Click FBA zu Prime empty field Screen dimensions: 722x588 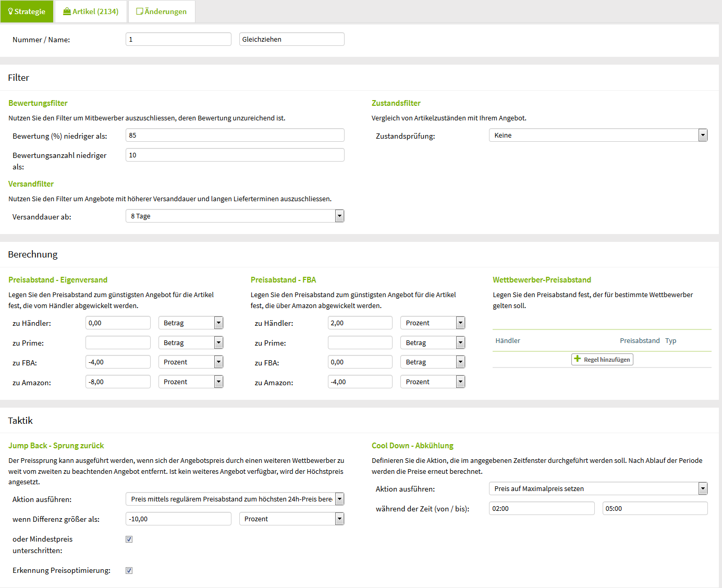pos(360,342)
